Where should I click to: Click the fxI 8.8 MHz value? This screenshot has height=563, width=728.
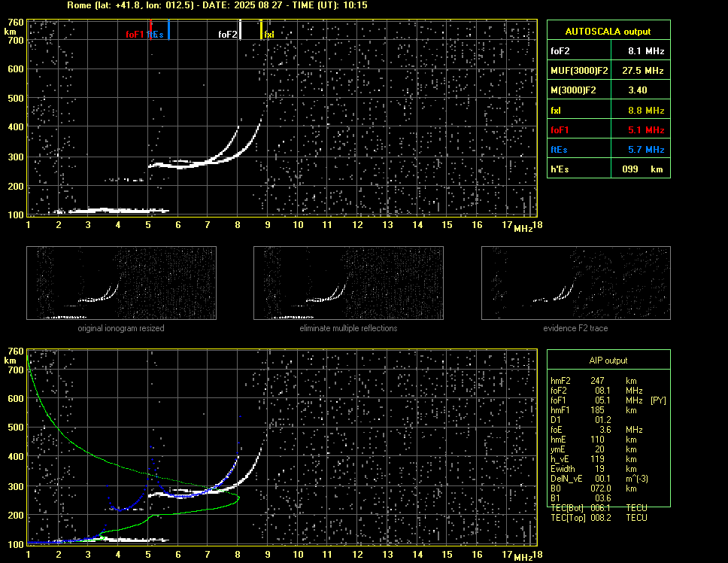click(646, 111)
